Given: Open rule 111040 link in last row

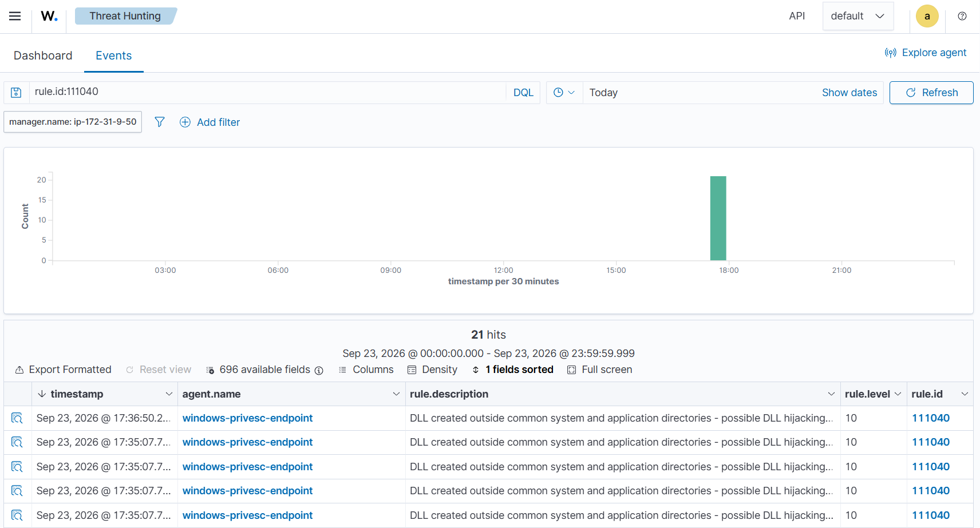Looking at the screenshot, I should coord(931,515).
